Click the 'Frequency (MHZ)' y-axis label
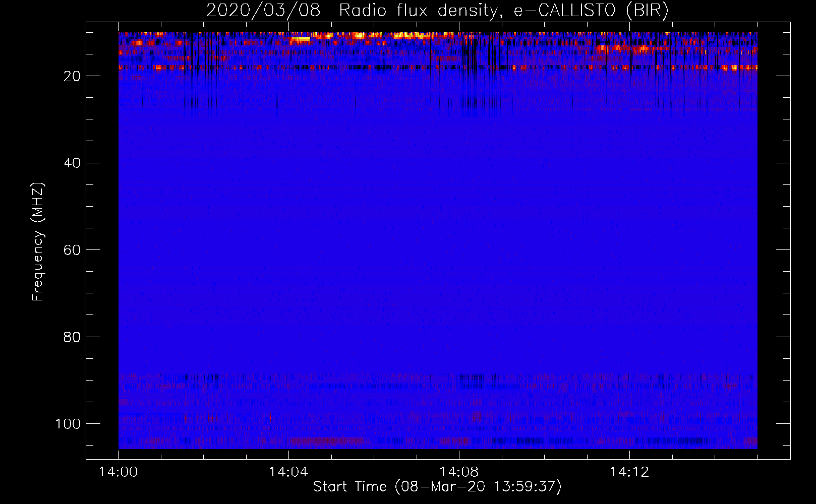Viewport: 816px width, 504px height. pyautogui.click(x=38, y=242)
